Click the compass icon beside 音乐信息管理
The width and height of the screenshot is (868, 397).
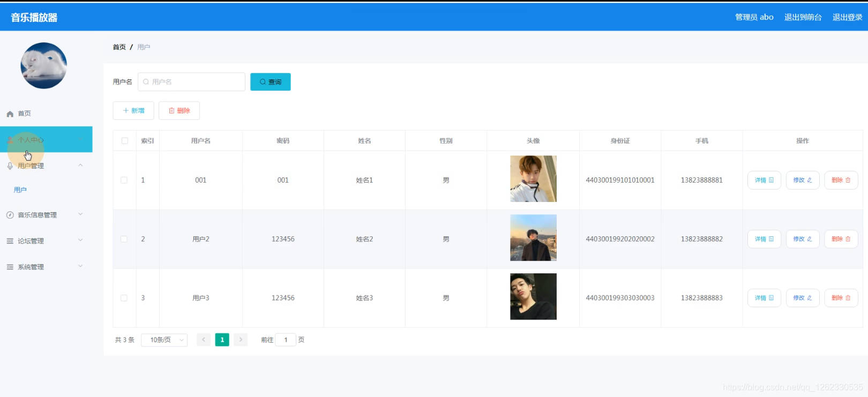10,215
